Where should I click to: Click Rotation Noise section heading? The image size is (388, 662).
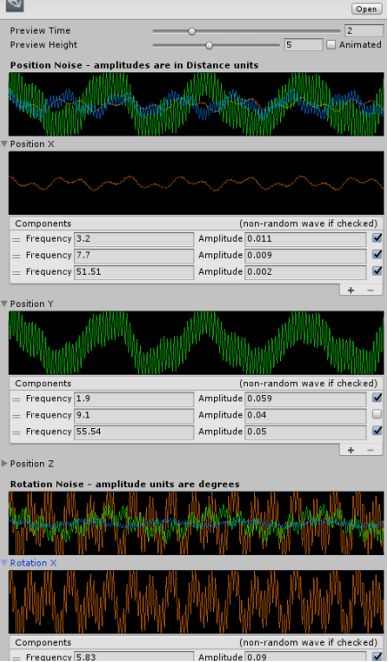(125, 484)
